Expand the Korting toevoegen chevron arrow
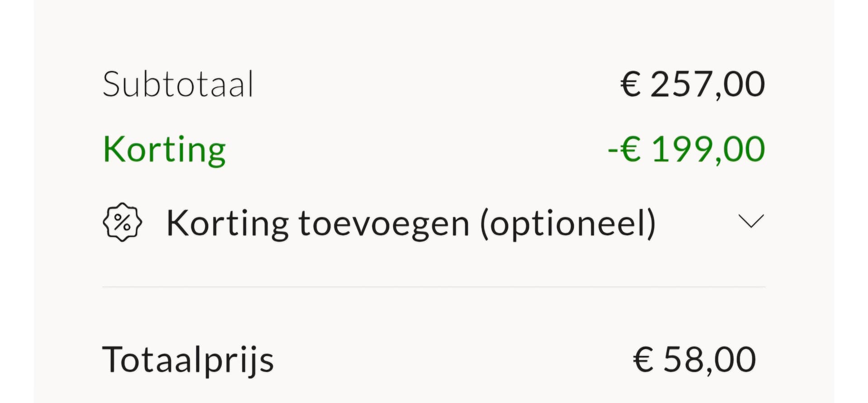This screenshot has width=868, height=403. (751, 221)
